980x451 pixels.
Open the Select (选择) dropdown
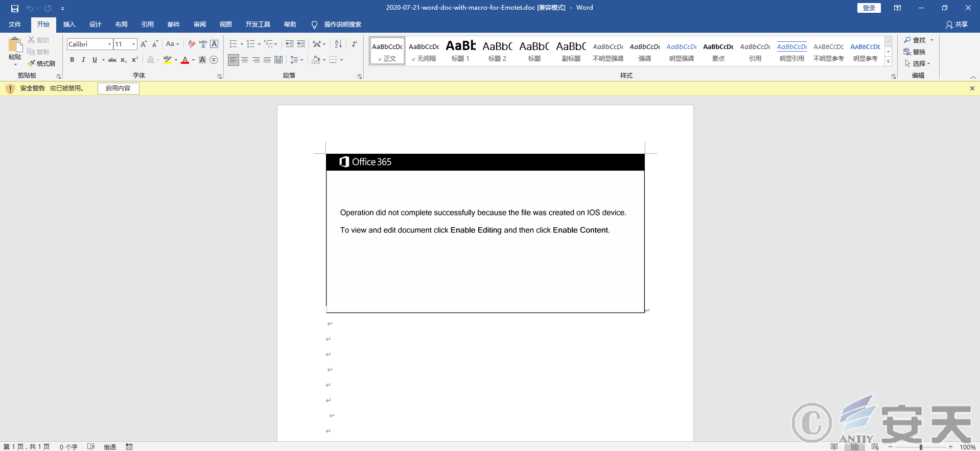[918, 63]
